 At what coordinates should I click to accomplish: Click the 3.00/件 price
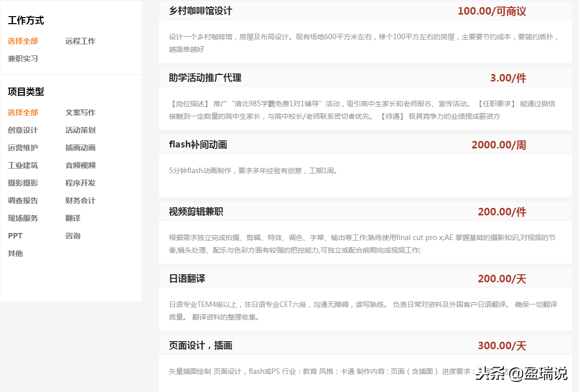[x=508, y=78]
